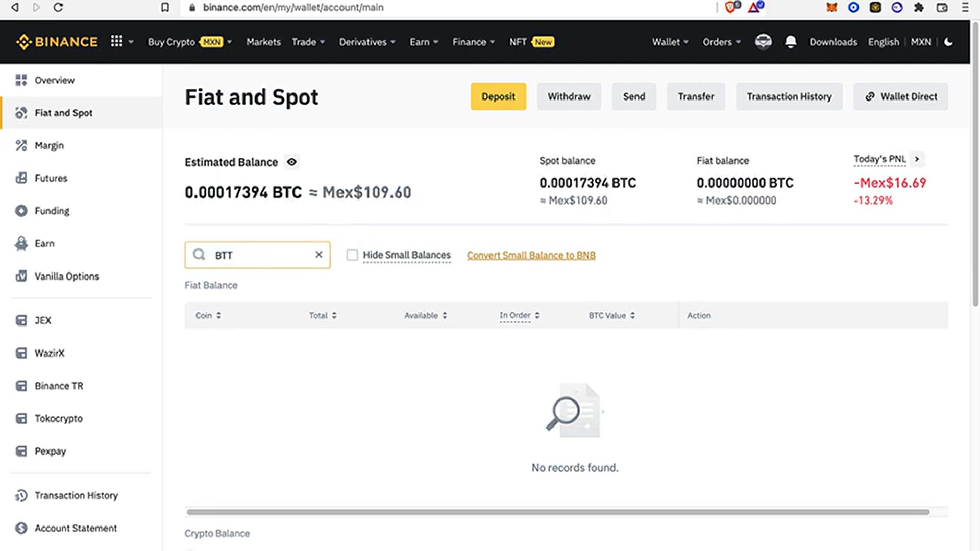Image resolution: width=980 pixels, height=551 pixels.
Task: Open the Vanilla Options section
Action: point(66,276)
